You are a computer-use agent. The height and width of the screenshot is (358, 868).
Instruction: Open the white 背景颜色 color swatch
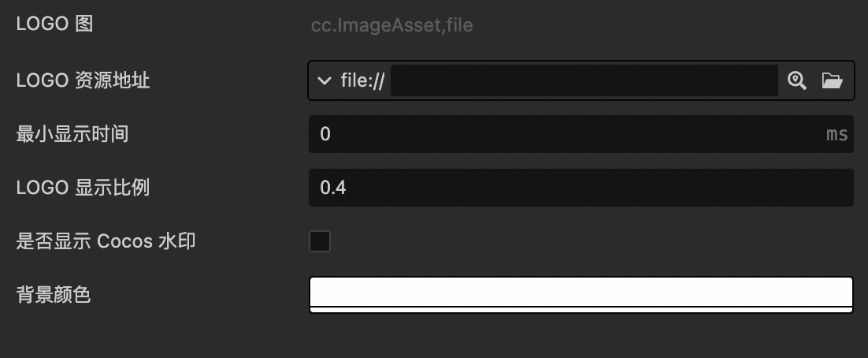point(581,291)
